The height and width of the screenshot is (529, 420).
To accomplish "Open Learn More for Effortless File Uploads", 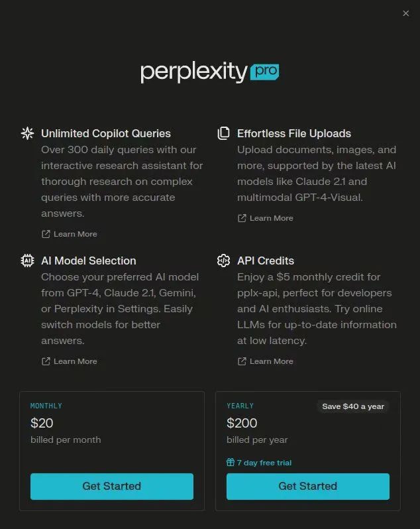I will pyautogui.click(x=271, y=218).
